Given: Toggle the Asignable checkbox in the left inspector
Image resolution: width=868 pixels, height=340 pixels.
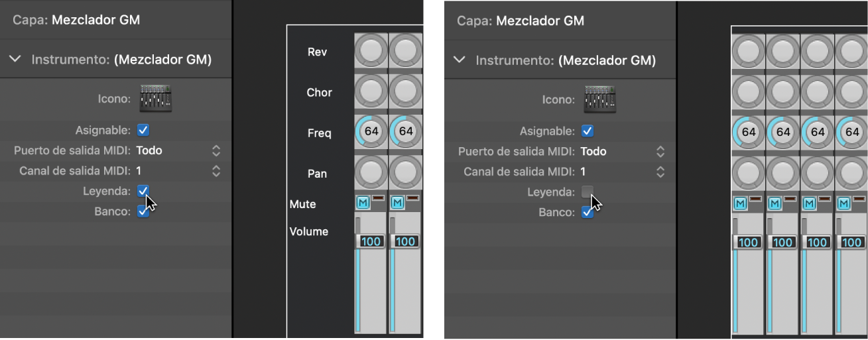Looking at the screenshot, I should pyautogui.click(x=143, y=130).
